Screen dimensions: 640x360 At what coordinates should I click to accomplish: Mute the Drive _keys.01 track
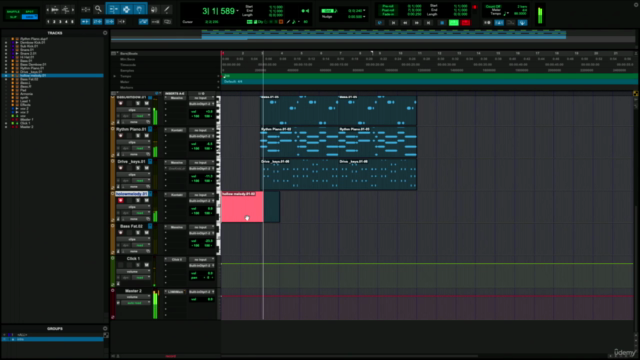pos(146,168)
